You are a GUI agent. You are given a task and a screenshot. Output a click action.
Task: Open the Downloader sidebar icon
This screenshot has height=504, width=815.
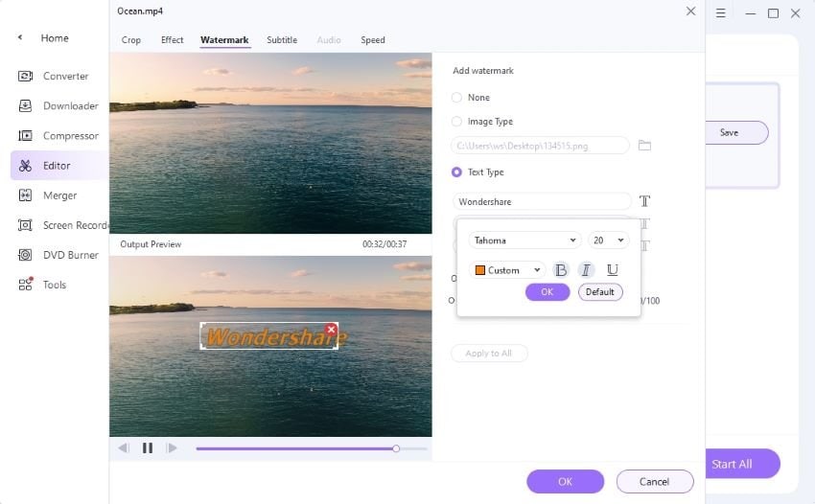(x=25, y=105)
